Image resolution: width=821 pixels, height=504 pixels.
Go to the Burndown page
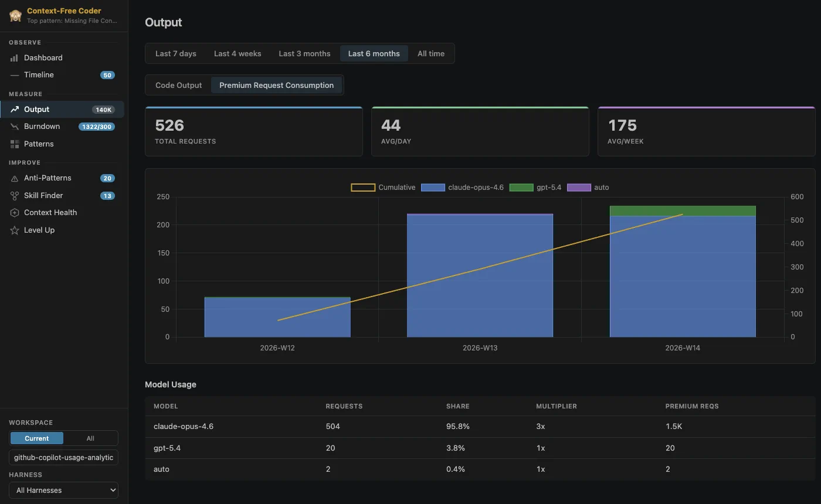click(62, 127)
